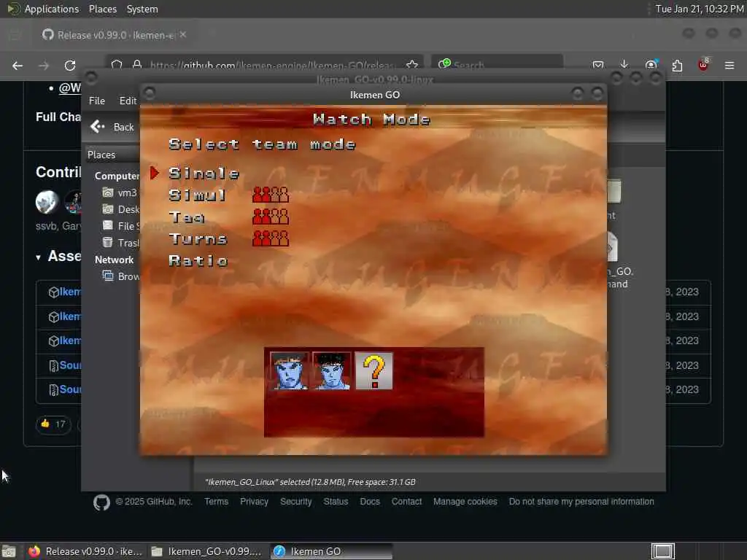This screenshot has width=747, height=560.
Task: Open the Contact link in GitHub footer
Action: pyautogui.click(x=406, y=502)
